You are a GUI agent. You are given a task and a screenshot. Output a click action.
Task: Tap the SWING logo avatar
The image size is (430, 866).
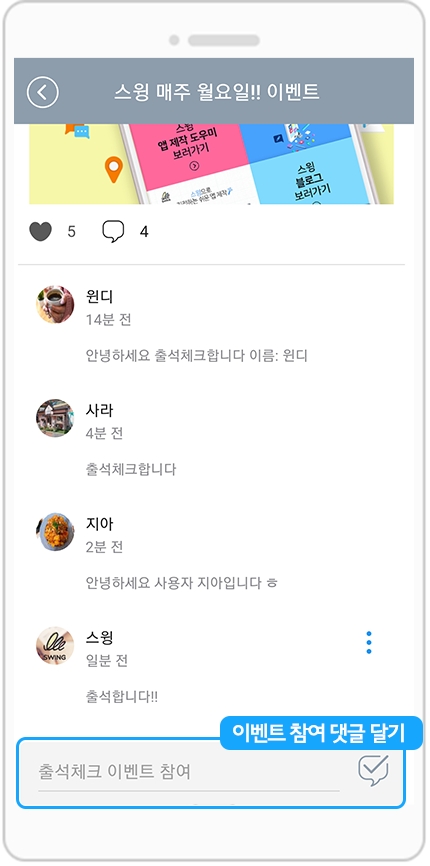tap(55, 646)
